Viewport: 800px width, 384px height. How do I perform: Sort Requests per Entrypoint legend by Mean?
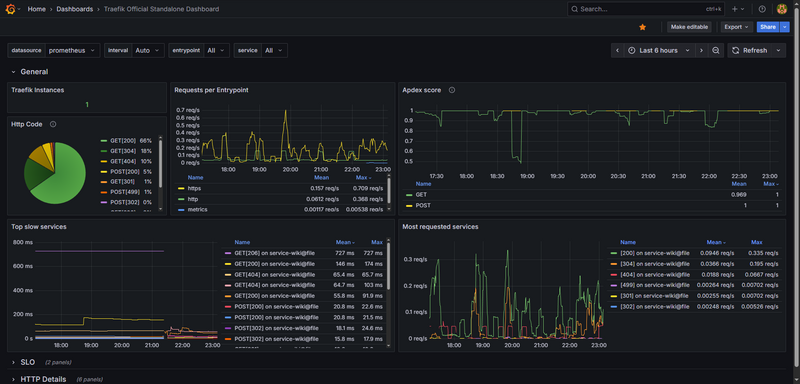tap(321, 177)
